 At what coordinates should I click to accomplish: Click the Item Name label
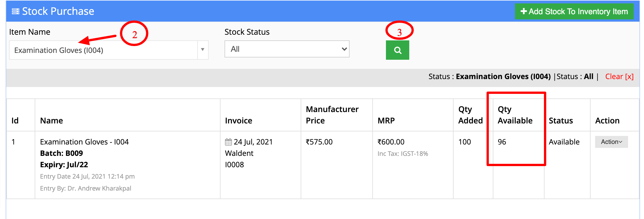point(30,32)
